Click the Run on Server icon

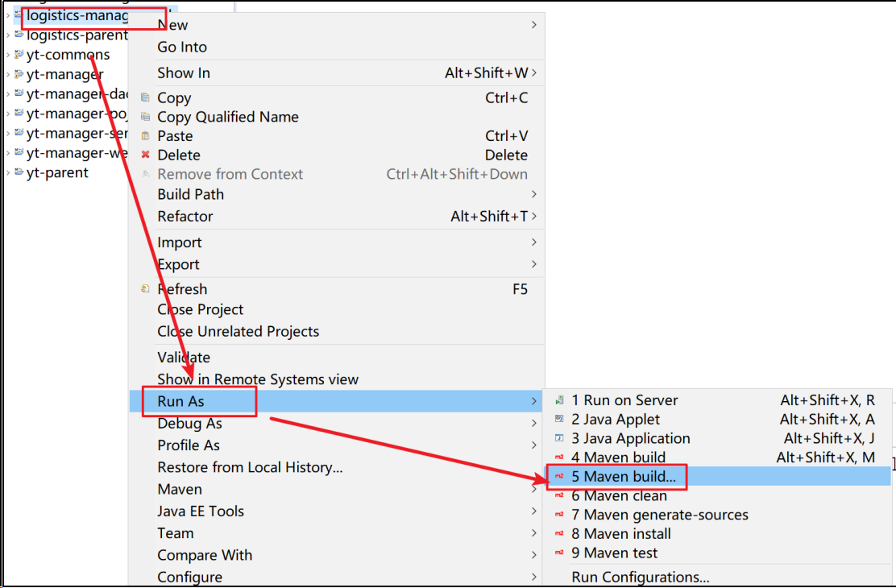(x=559, y=400)
